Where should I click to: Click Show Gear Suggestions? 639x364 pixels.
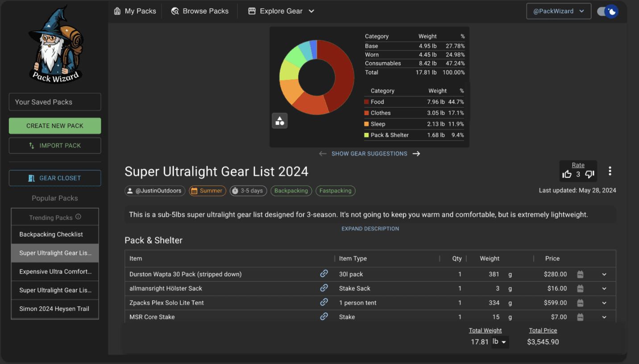369,154
